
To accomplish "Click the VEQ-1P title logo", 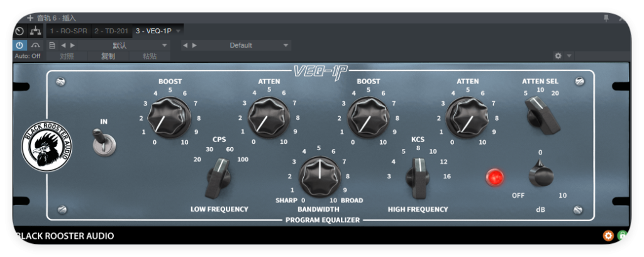I will (x=320, y=72).
